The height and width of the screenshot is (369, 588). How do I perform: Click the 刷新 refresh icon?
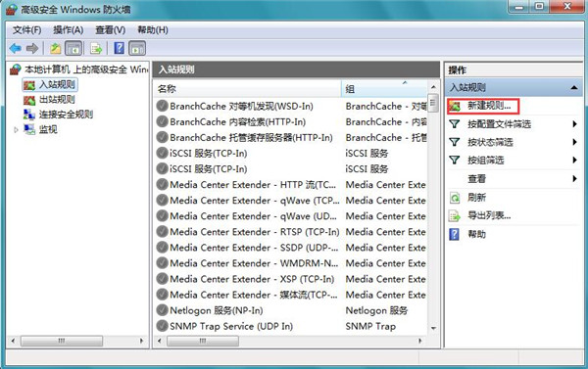455,198
